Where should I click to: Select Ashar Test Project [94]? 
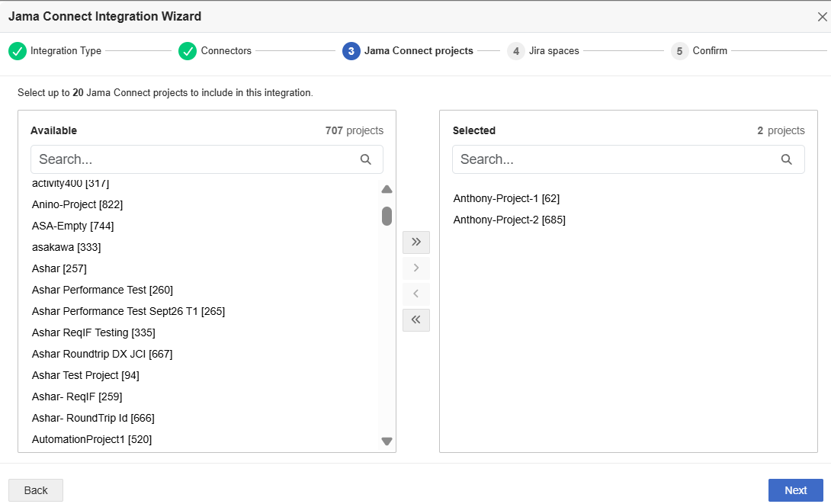coord(86,375)
